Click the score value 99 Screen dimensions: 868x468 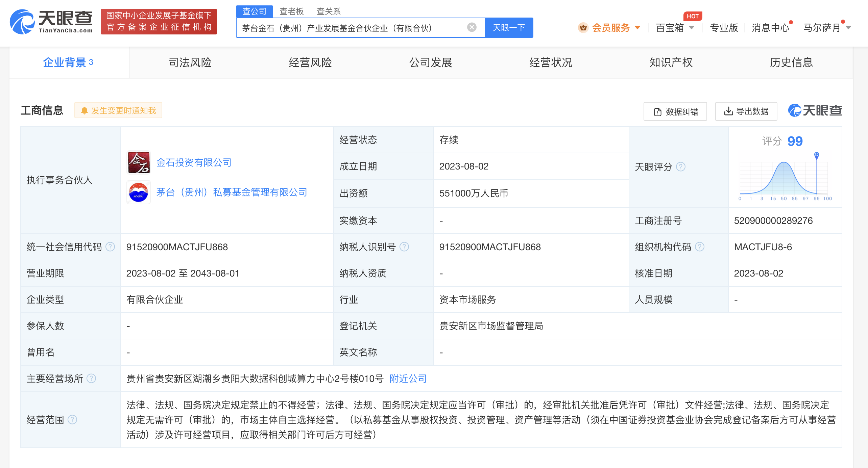tap(795, 141)
